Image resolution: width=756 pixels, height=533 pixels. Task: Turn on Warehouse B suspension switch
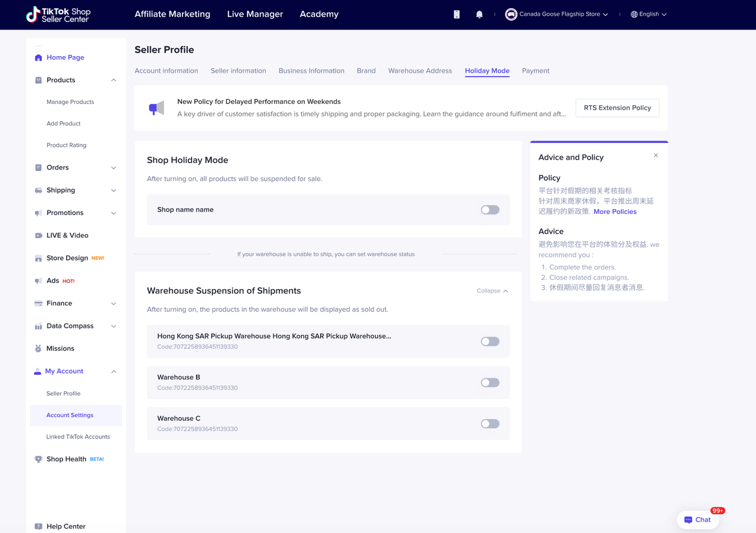(490, 383)
